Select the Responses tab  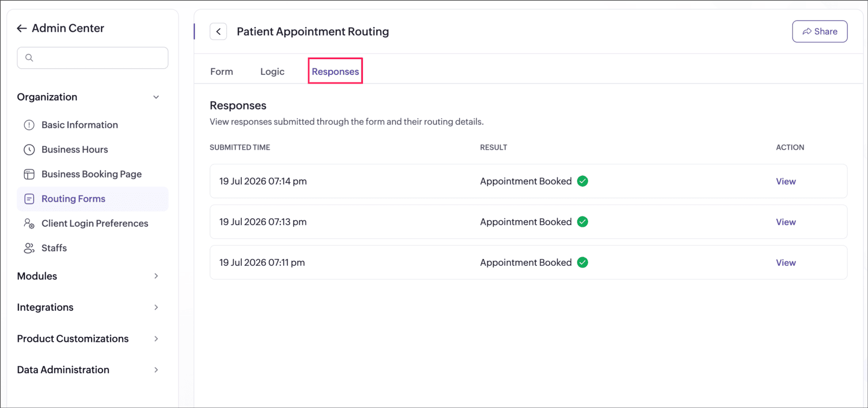pos(335,72)
